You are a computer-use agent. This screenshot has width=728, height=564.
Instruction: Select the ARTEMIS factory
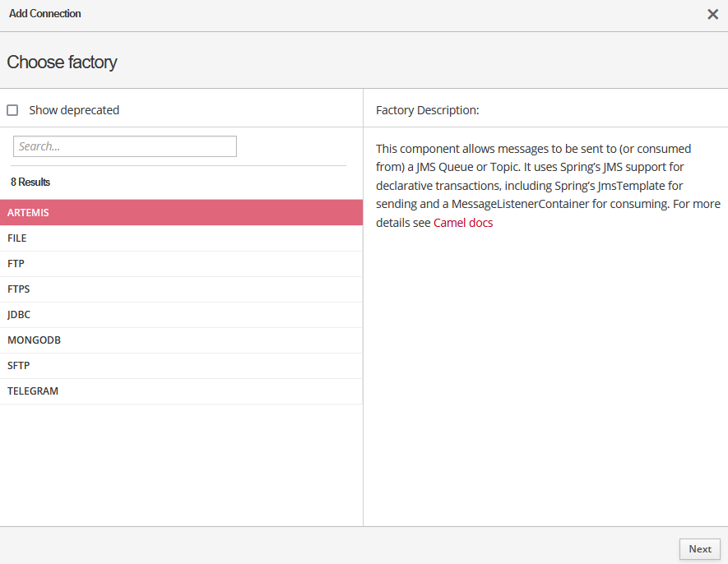181,212
